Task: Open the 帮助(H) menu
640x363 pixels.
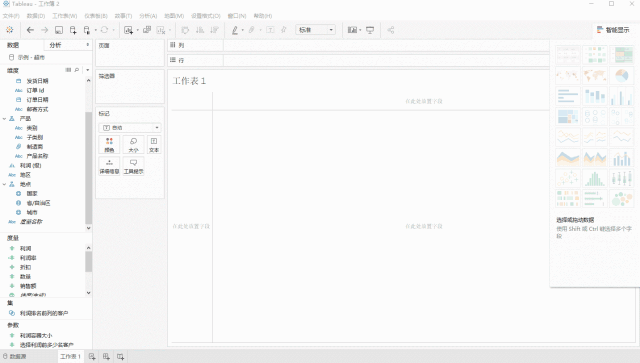Action: tap(263, 16)
